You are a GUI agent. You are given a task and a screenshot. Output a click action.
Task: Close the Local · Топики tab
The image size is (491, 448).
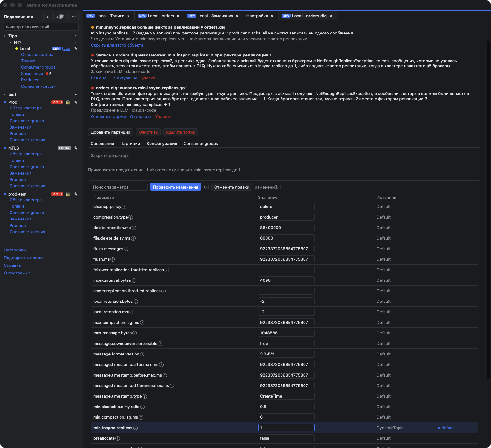tap(128, 16)
